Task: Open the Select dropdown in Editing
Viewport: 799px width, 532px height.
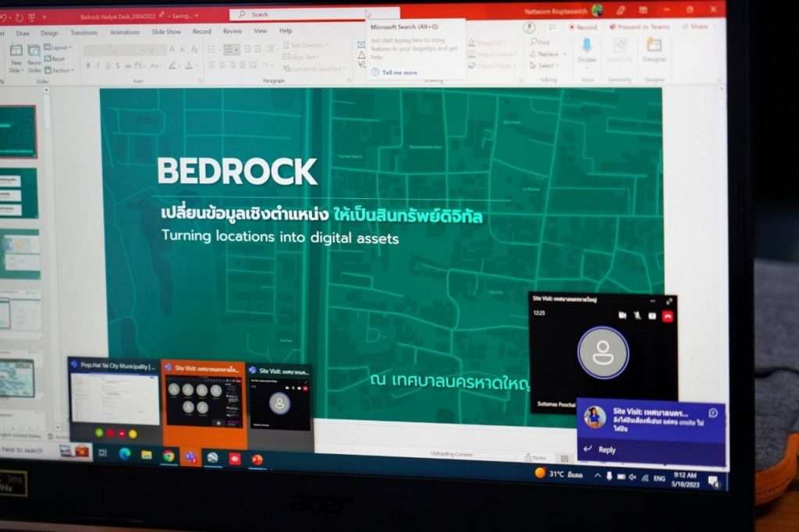Action: coord(544,66)
